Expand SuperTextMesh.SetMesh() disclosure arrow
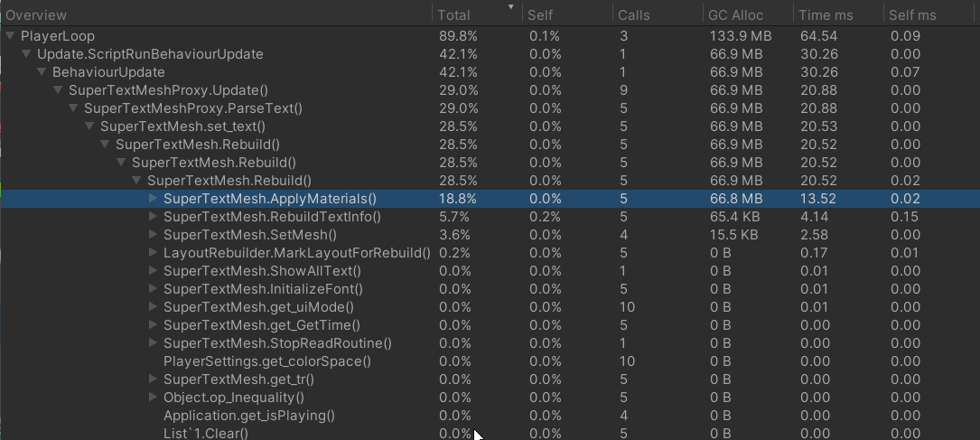 (153, 235)
